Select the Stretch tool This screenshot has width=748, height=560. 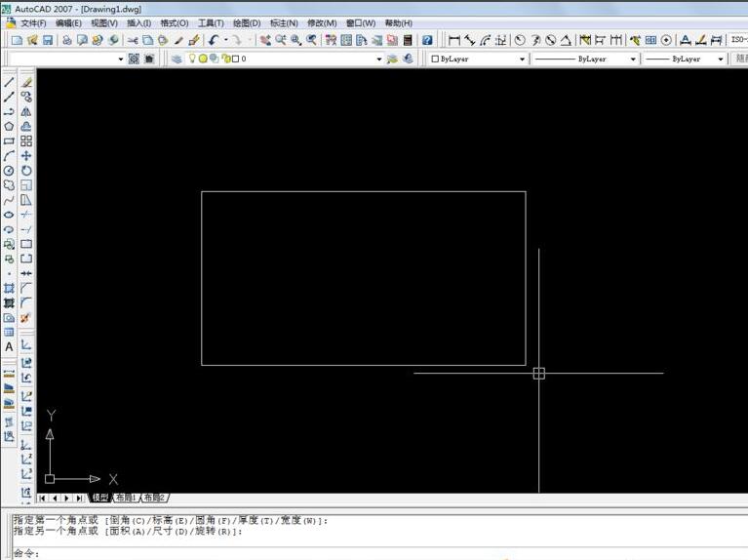coord(26,201)
